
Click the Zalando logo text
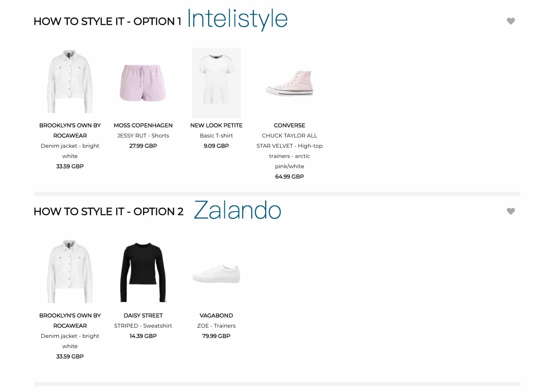[x=238, y=210]
